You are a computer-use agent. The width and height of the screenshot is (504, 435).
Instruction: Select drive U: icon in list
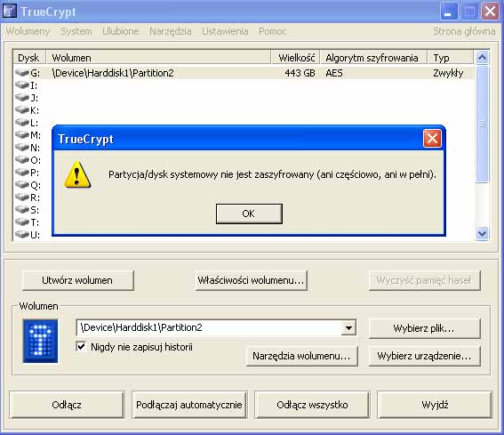pos(22,234)
